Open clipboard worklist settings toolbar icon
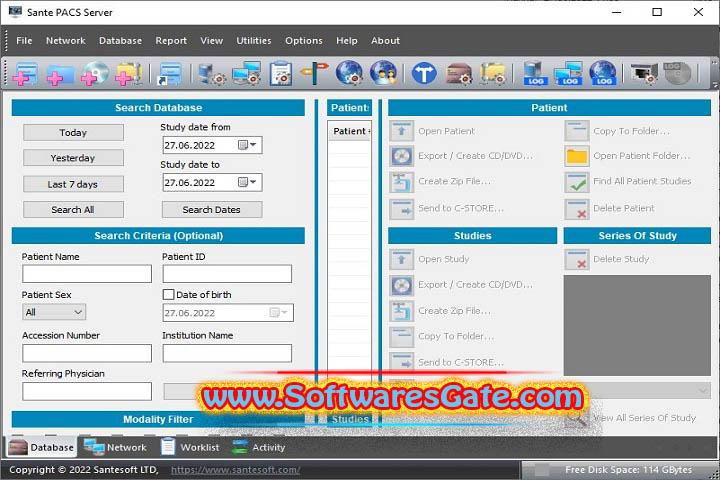 pos(281,73)
